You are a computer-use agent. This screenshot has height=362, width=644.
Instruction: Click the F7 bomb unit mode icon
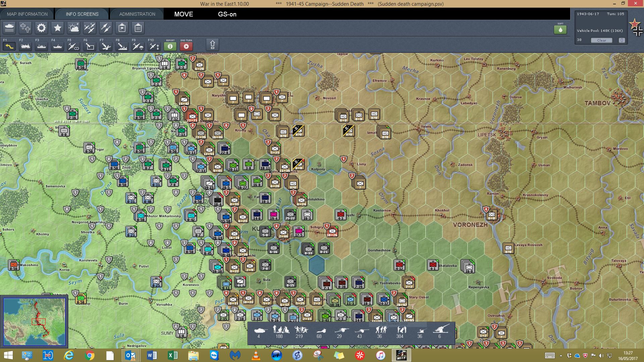pos(106,46)
